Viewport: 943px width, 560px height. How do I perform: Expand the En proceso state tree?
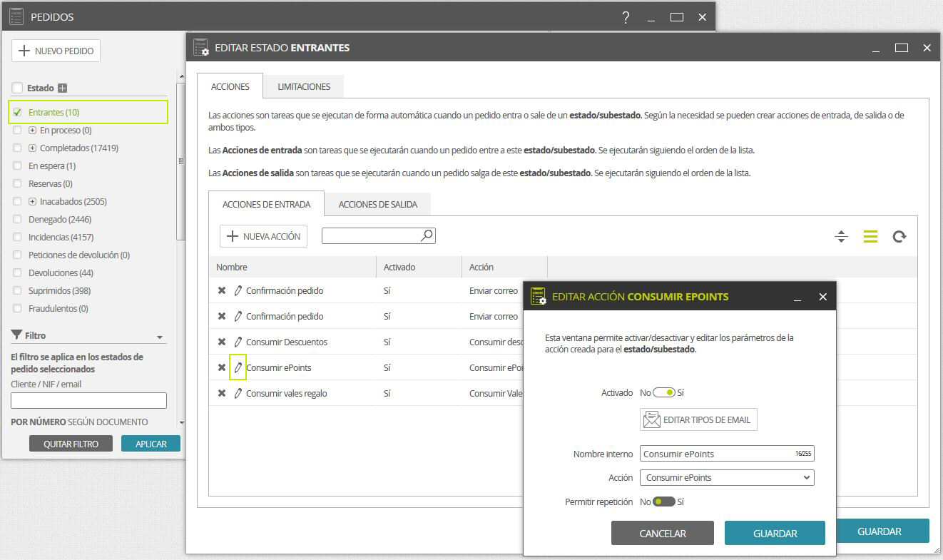[x=32, y=131]
